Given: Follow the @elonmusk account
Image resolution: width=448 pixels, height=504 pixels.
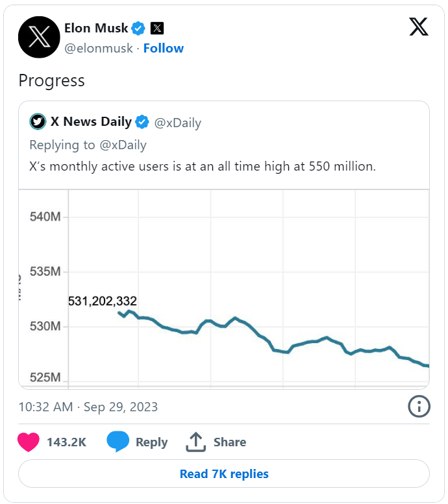Looking at the screenshot, I should point(164,48).
